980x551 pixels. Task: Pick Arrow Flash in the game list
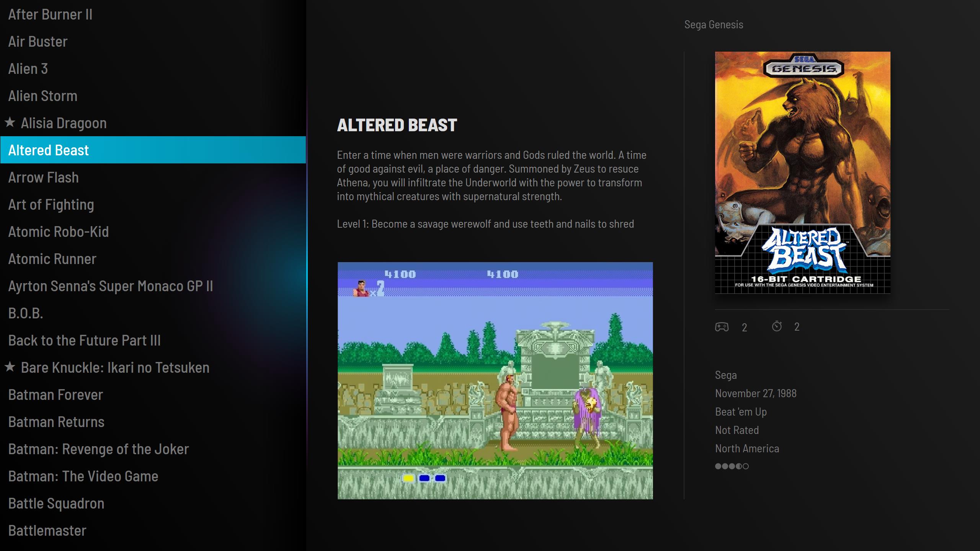coord(43,178)
